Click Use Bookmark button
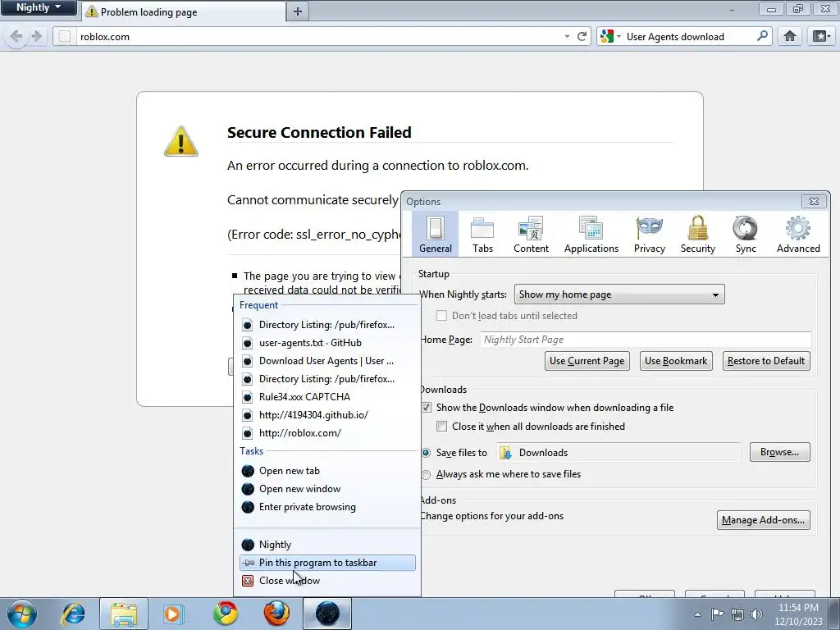 [x=676, y=361]
